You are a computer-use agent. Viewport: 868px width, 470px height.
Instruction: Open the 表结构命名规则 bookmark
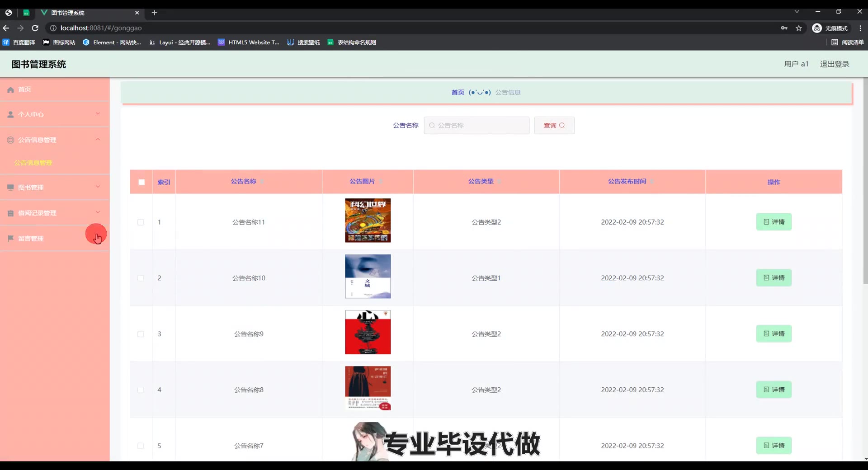(x=351, y=42)
